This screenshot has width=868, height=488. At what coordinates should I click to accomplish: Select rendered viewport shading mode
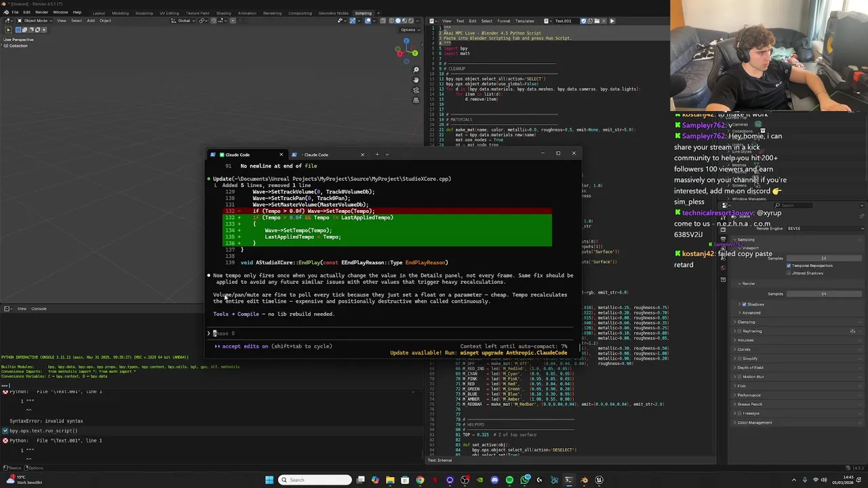(410, 20)
